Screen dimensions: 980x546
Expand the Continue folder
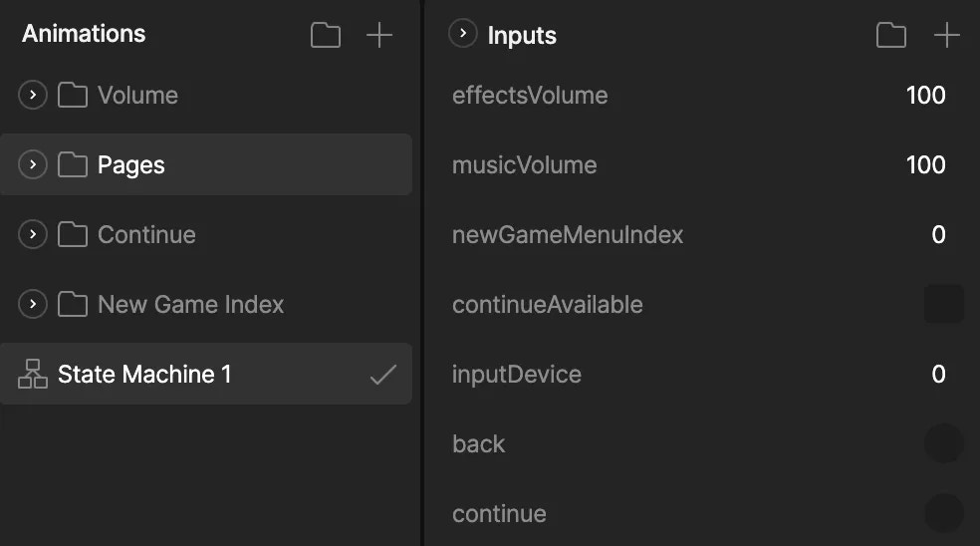(x=33, y=235)
